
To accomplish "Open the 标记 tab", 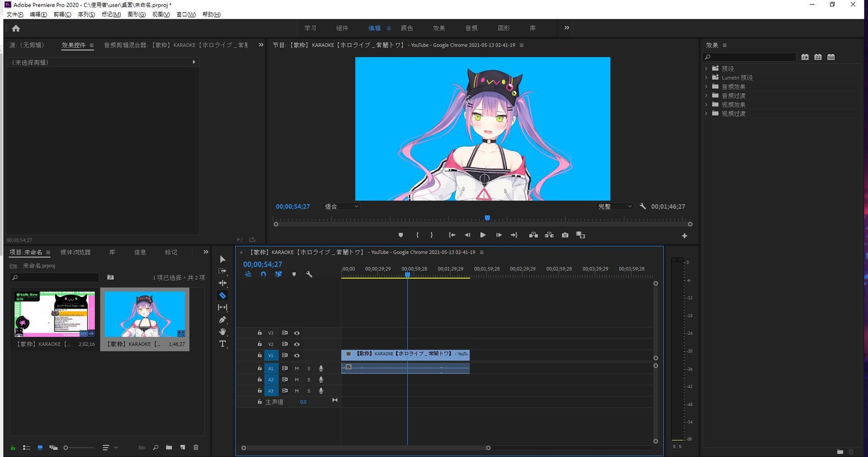I will 171,252.
